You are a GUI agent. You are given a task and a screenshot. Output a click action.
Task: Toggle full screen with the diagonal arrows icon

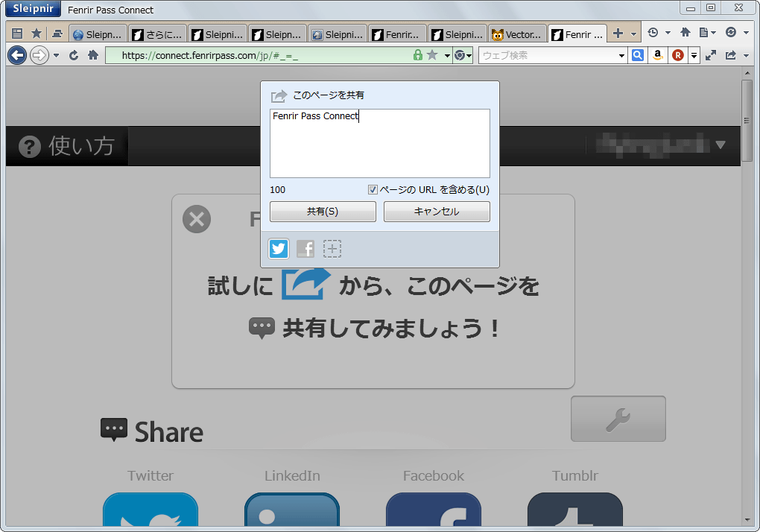(711, 55)
